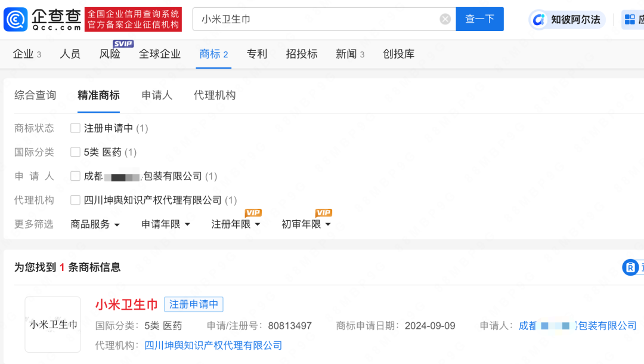Viewport: 644px width, 364px height.
Task: Open the 知彼阿尔法 AI assistant
Action: tap(567, 19)
